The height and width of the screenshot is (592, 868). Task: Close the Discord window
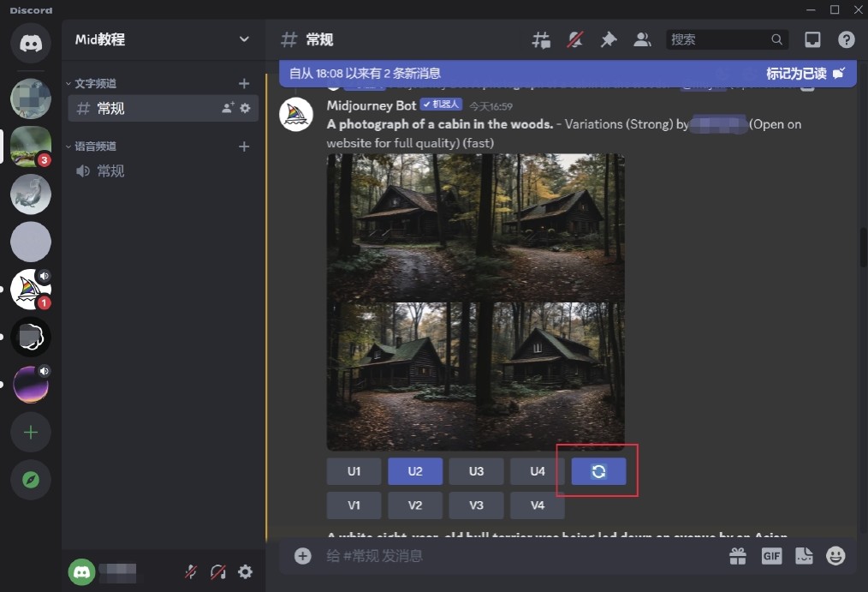tap(858, 9)
